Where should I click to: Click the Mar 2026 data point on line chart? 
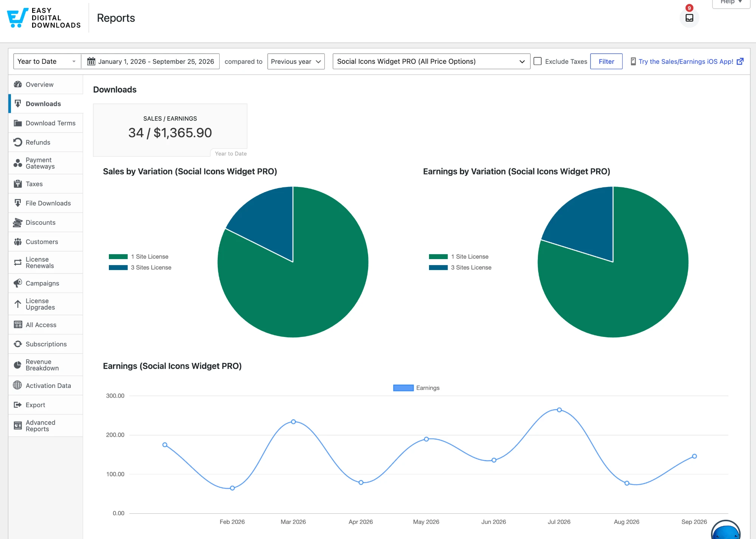[x=293, y=422]
